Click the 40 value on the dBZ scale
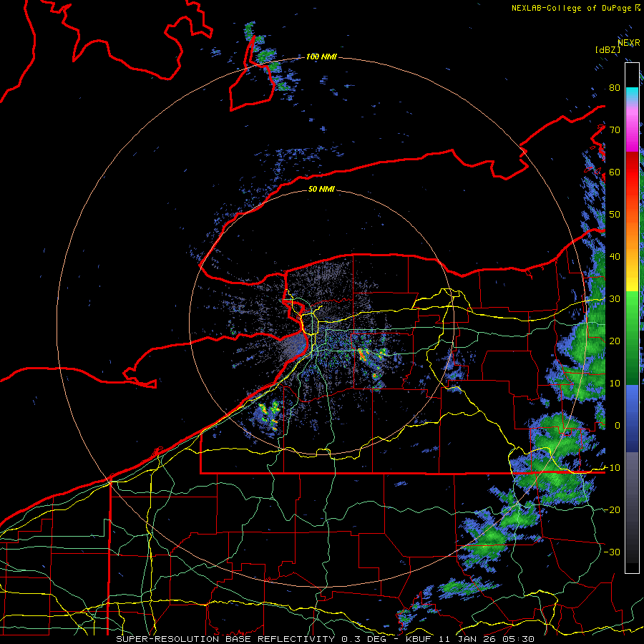 point(615,257)
